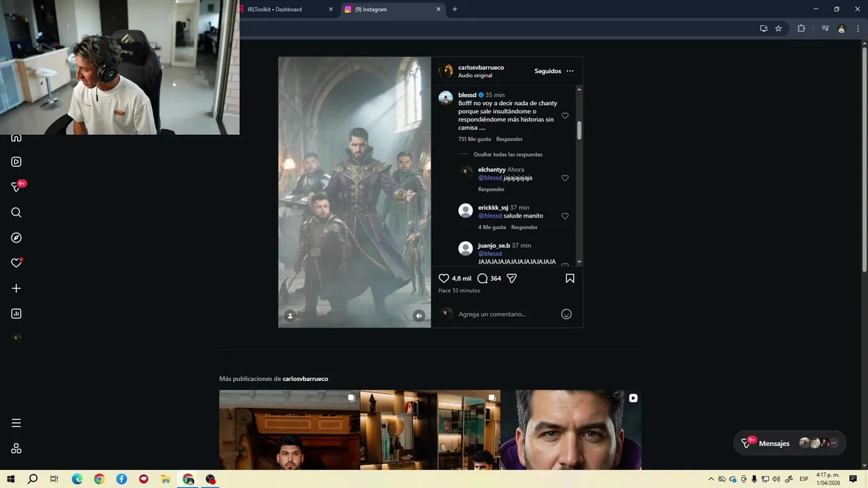The image size is (868, 488).
Task: Open the profile avatar in Instagram sidebar
Action: tap(16, 339)
